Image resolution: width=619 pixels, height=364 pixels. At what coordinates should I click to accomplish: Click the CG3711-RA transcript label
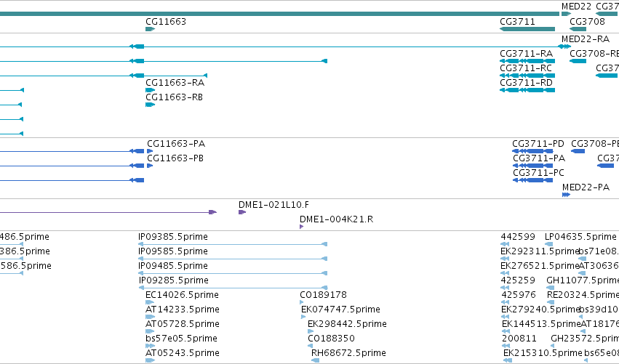point(526,54)
